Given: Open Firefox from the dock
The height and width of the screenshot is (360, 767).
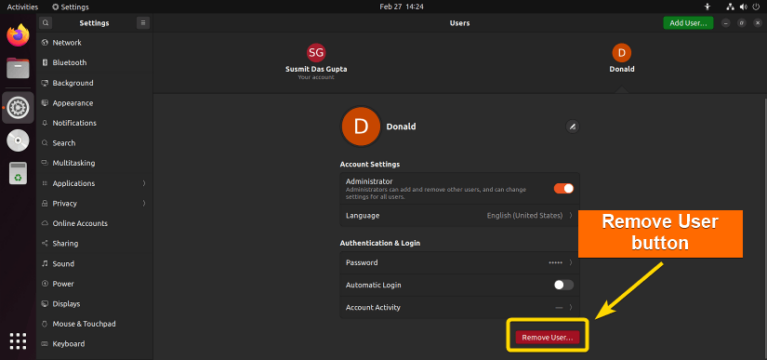Looking at the screenshot, I should point(18,35).
